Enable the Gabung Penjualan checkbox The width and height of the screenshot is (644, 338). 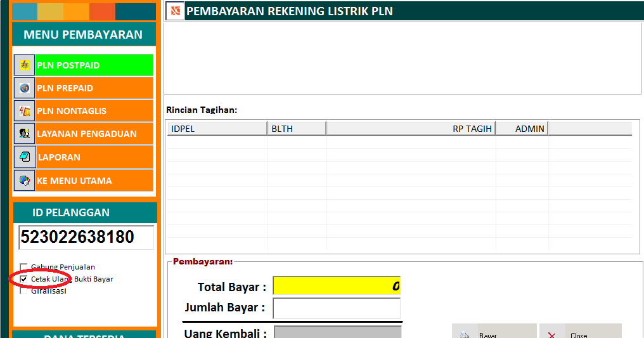(x=23, y=267)
